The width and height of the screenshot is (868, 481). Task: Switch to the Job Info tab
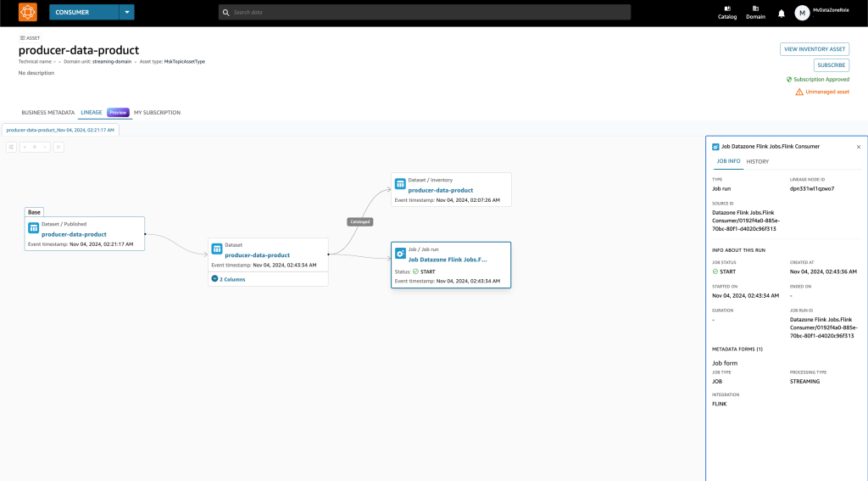(728, 161)
